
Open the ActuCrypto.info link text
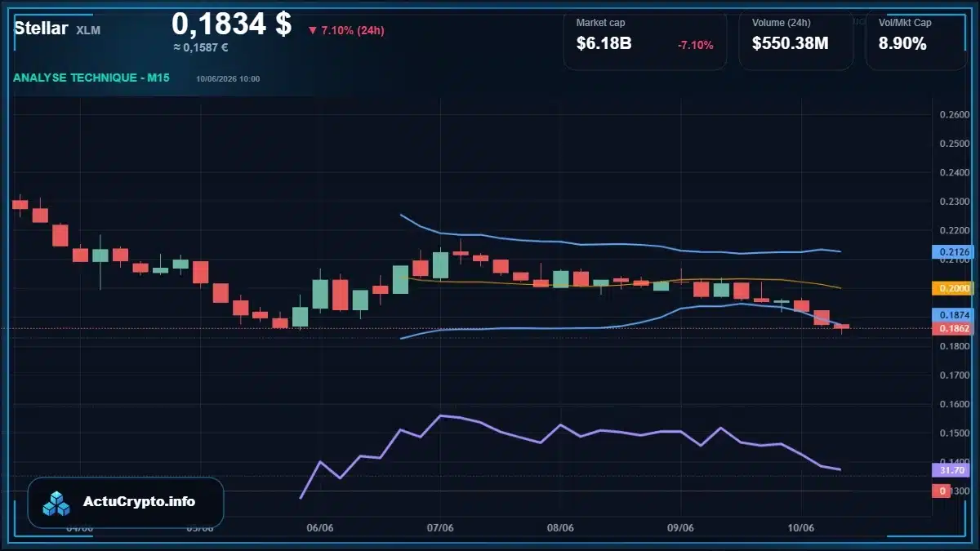[x=139, y=502]
